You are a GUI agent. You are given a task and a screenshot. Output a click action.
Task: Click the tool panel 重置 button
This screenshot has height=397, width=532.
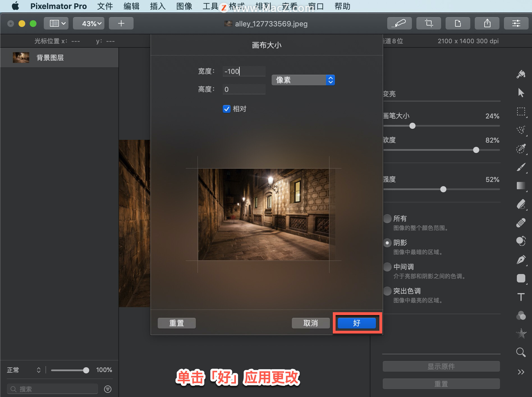coord(441,384)
